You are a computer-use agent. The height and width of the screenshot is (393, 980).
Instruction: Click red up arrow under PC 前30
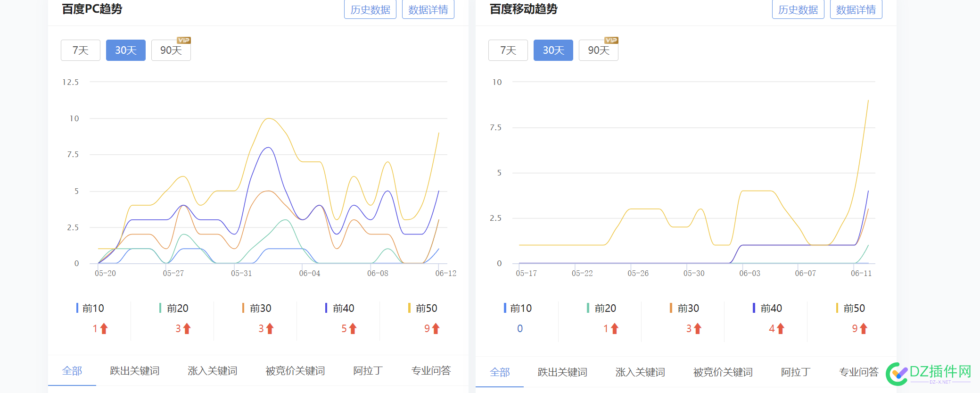click(x=270, y=328)
